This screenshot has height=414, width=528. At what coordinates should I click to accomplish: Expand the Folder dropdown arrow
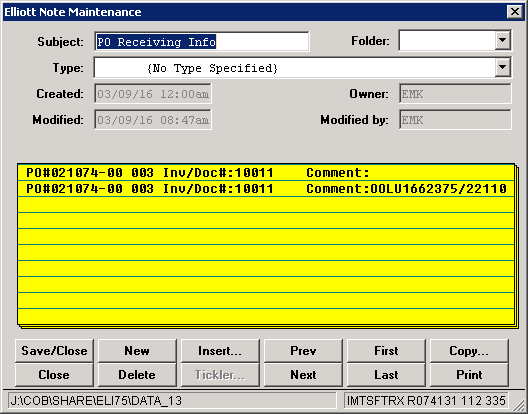502,40
